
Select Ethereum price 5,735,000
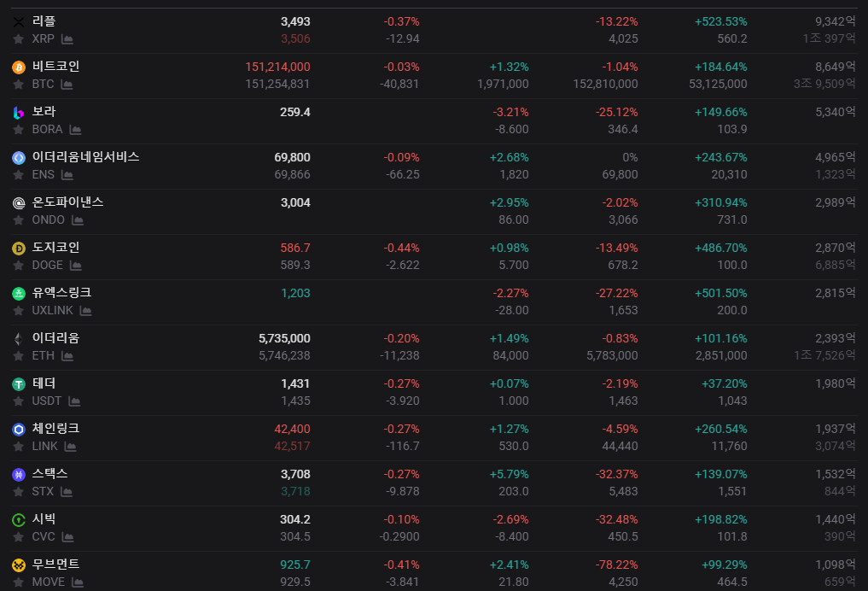click(284, 338)
